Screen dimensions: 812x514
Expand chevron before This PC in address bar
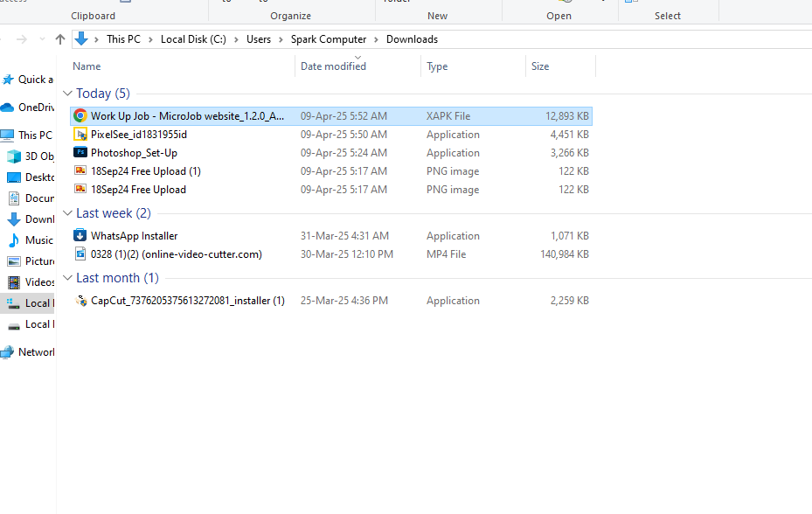pos(96,39)
